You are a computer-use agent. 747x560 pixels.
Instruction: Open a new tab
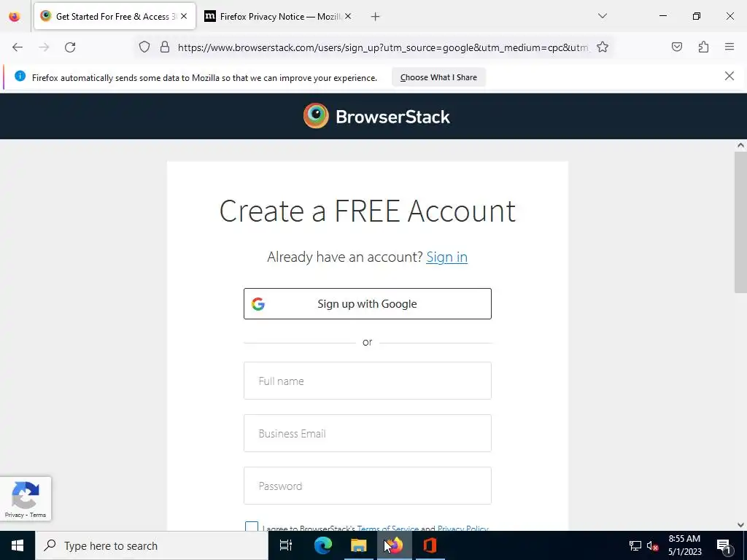click(376, 17)
